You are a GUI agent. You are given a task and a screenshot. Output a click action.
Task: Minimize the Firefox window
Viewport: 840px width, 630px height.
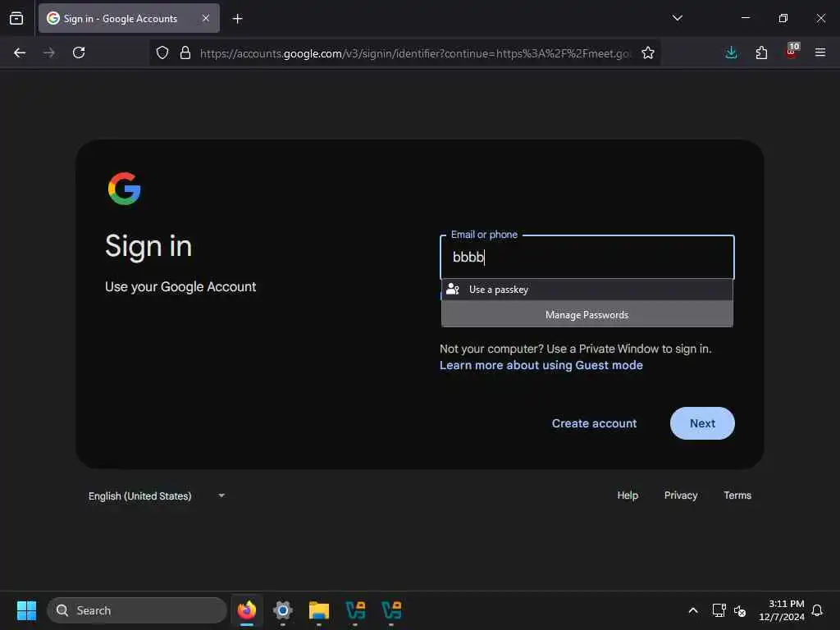click(x=745, y=18)
